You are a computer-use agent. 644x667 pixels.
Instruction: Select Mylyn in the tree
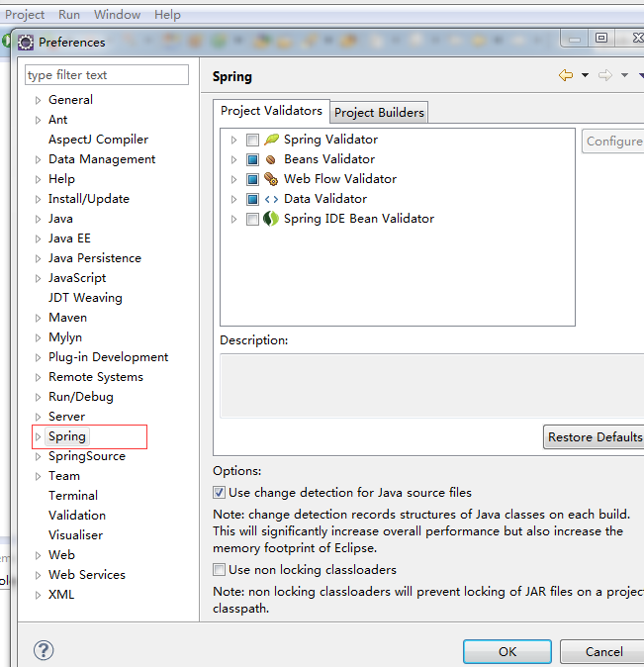coord(65,337)
